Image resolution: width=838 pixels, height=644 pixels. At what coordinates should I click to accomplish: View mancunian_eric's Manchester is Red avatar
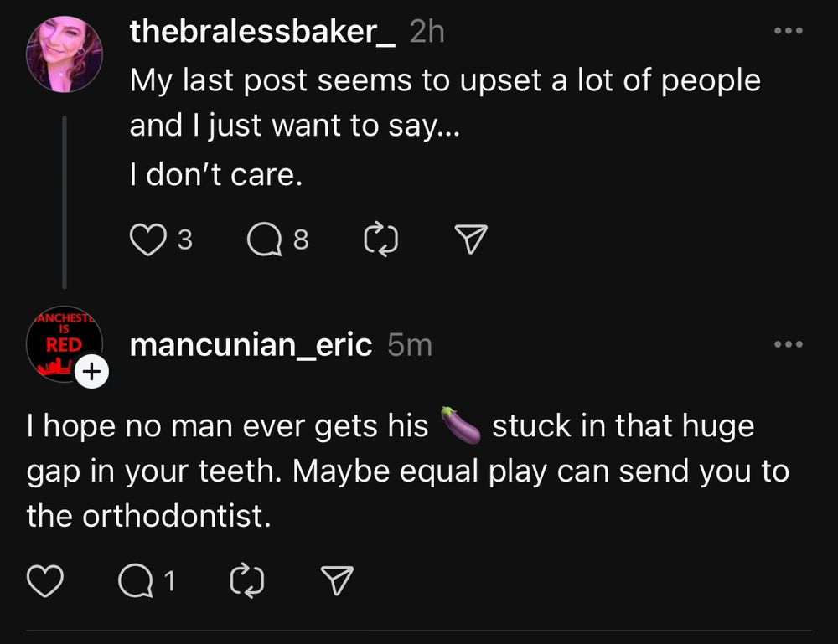tap(65, 344)
